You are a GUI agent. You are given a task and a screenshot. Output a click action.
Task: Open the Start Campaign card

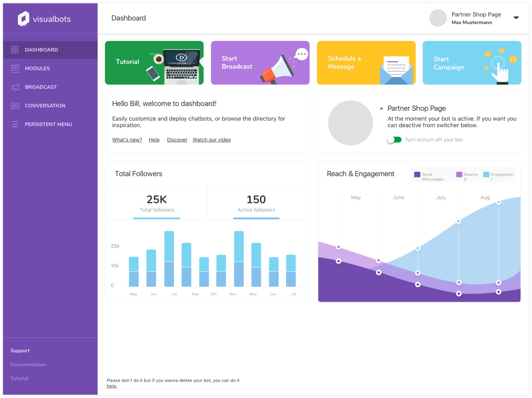471,63
